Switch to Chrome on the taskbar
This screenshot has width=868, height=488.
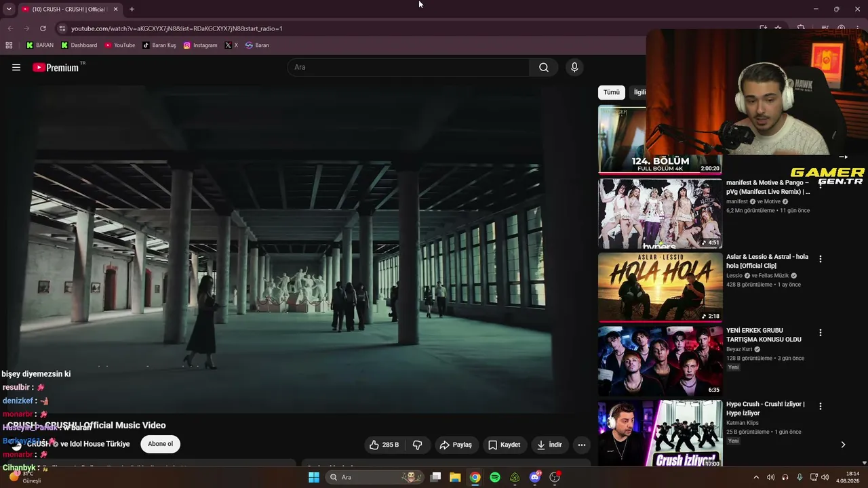point(475,477)
